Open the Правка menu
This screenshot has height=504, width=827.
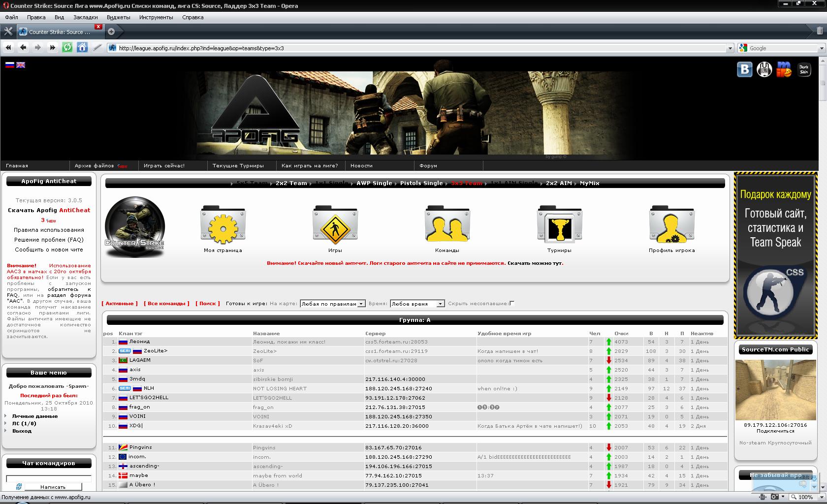(36, 17)
